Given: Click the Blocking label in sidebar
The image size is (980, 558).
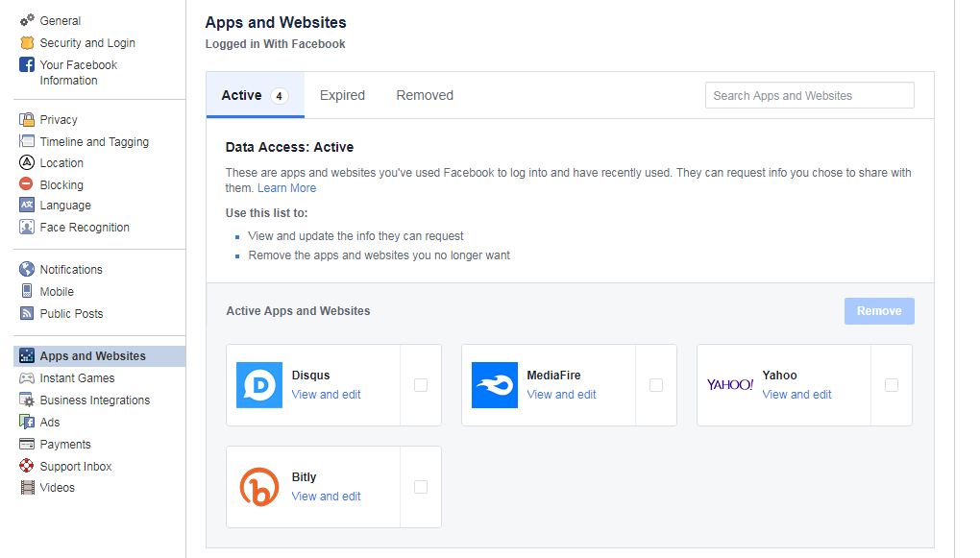Looking at the screenshot, I should (x=61, y=184).
